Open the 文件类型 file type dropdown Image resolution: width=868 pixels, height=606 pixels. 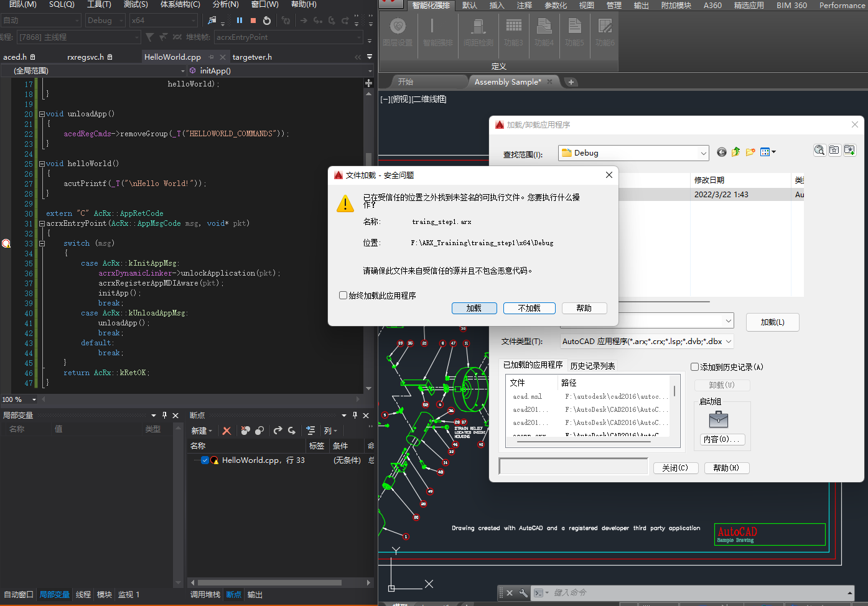click(x=728, y=342)
